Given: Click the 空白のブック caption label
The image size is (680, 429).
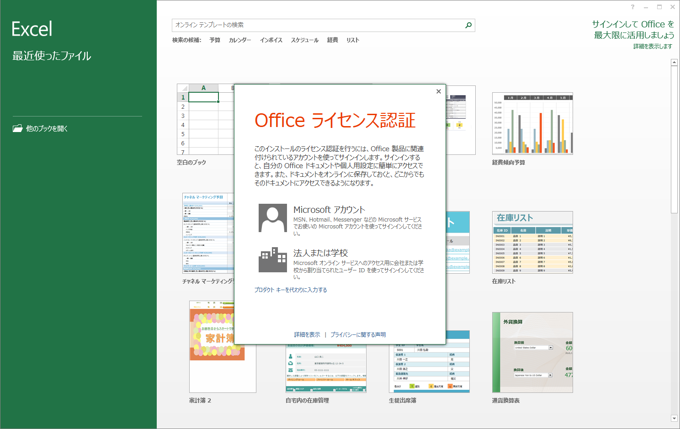Looking at the screenshot, I should [x=191, y=162].
